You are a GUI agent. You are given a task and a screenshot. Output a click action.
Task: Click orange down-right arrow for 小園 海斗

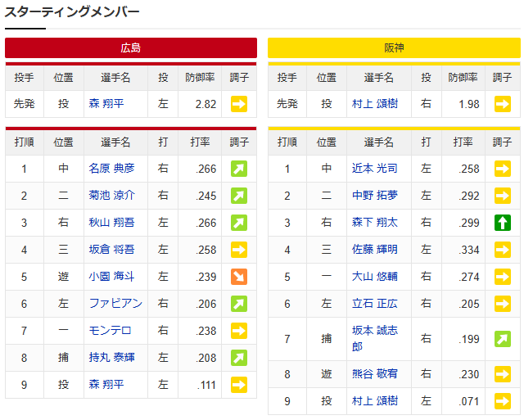[239, 277]
